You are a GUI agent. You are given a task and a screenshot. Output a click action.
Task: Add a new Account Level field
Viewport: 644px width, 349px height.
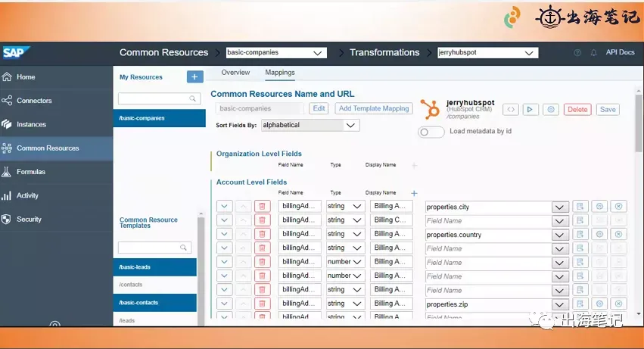pyautogui.click(x=414, y=193)
